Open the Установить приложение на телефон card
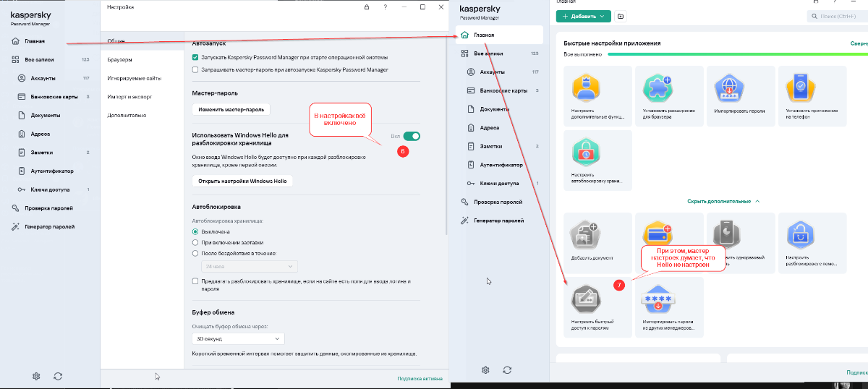Viewport: 868px width, 389px height. pos(812,95)
